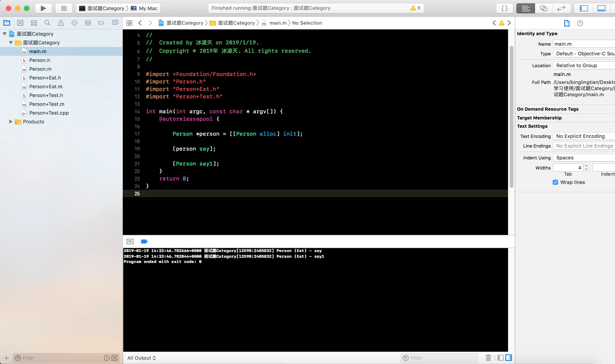Open the Find navigator magnifier icon
Screen dimensions: 615x364
pos(47,23)
